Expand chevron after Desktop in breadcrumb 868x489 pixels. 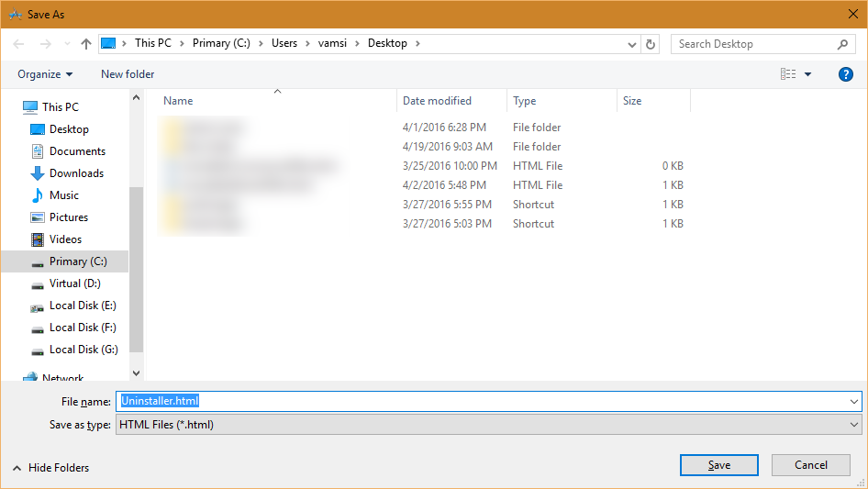pyautogui.click(x=417, y=43)
